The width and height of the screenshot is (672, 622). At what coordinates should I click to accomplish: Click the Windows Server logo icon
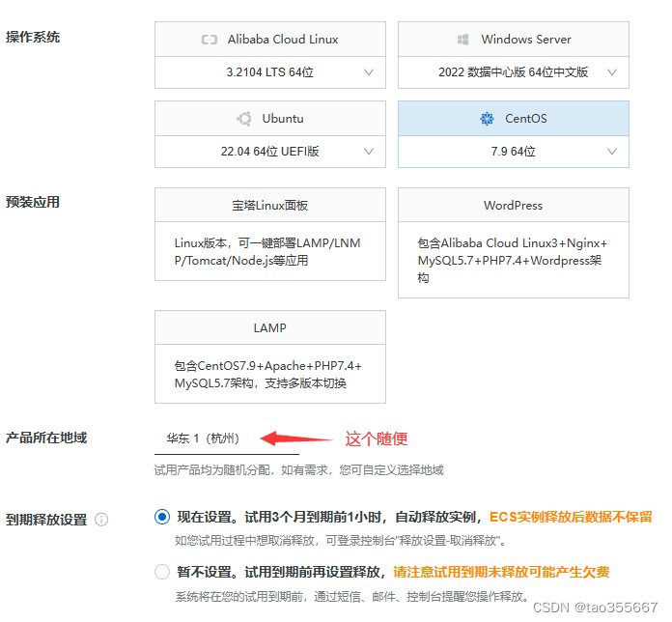pyautogui.click(x=462, y=40)
